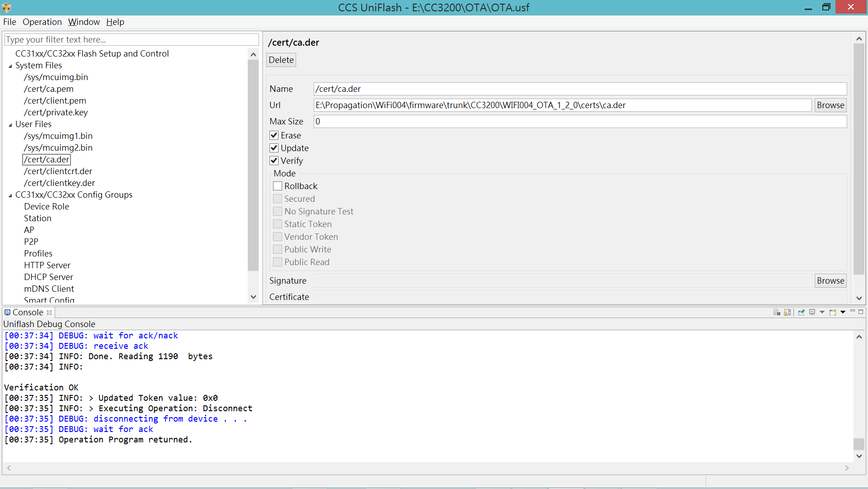This screenshot has width=868, height=489.
Task: Open the Station config group
Action: 38,218
